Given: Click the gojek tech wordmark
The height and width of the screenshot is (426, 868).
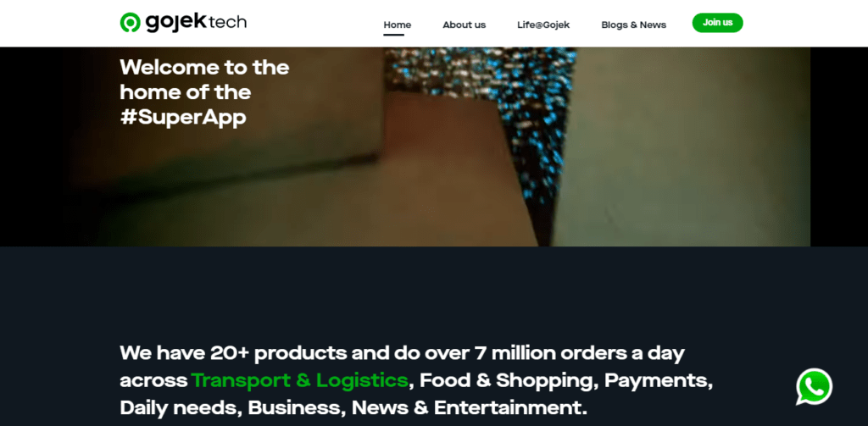Looking at the screenshot, I should (x=196, y=22).
